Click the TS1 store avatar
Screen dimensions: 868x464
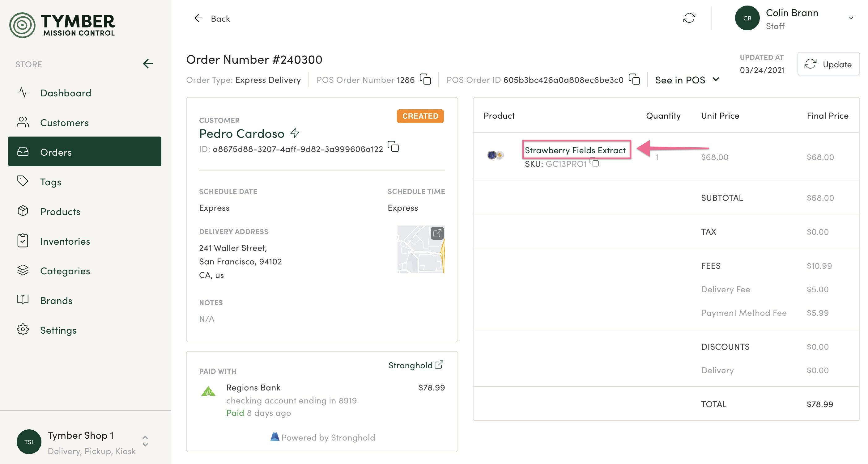(29, 441)
